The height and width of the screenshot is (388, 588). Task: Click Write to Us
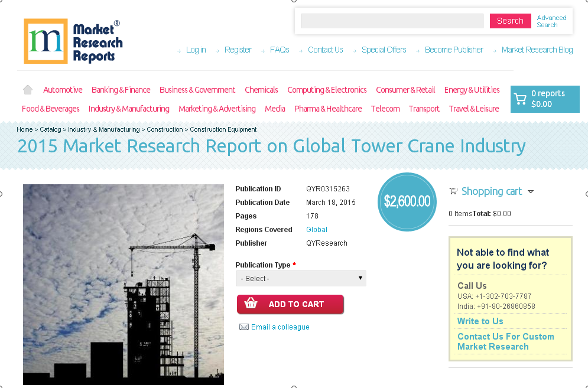point(480,321)
